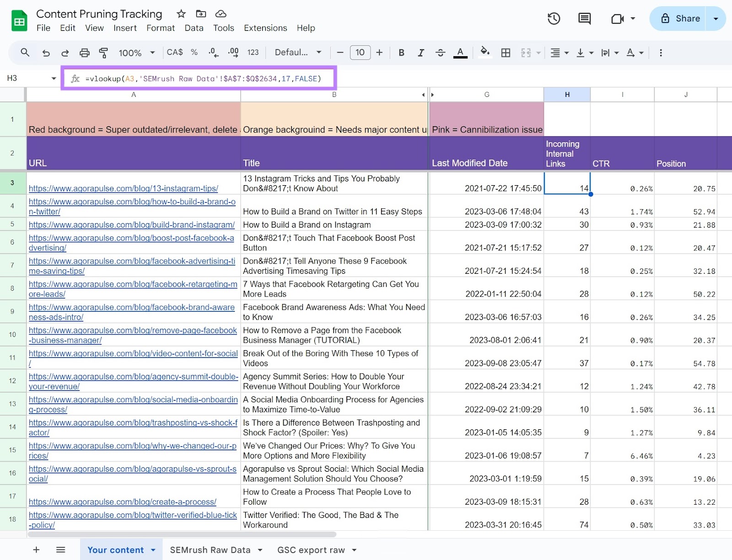The height and width of the screenshot is (560, 732).
Task: Open the text color picker
Action: coord(460,53)
